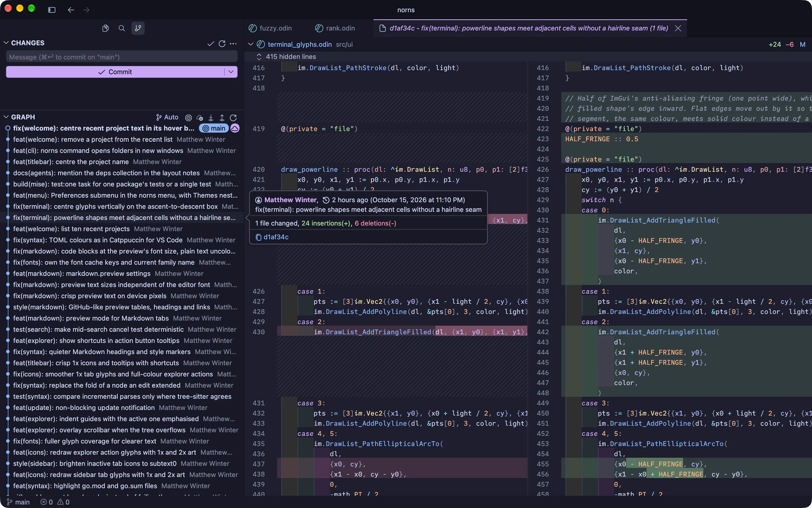Screen dimensions: 812x508
Task: Click the purple cloud remote badge
Action: [x=235, y=128]
